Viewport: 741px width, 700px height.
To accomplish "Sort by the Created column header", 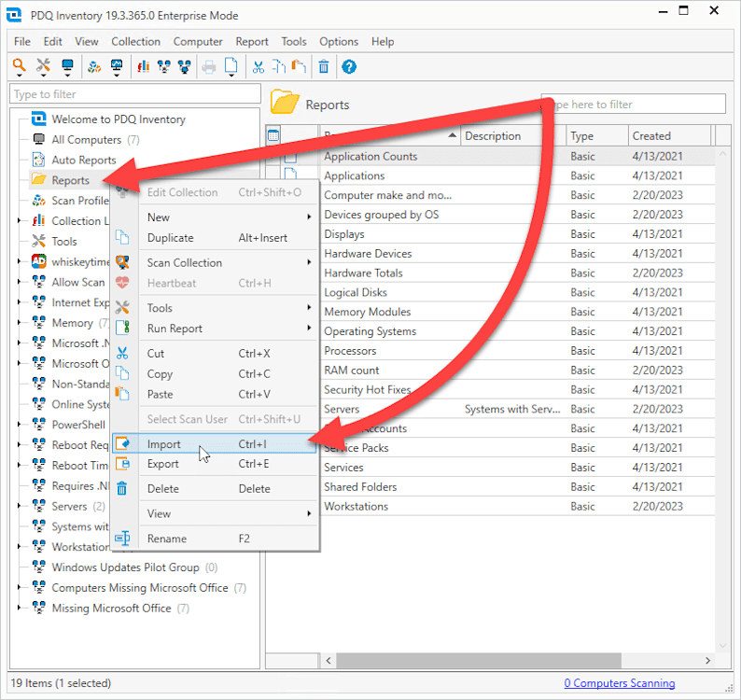I will point(670,135).
